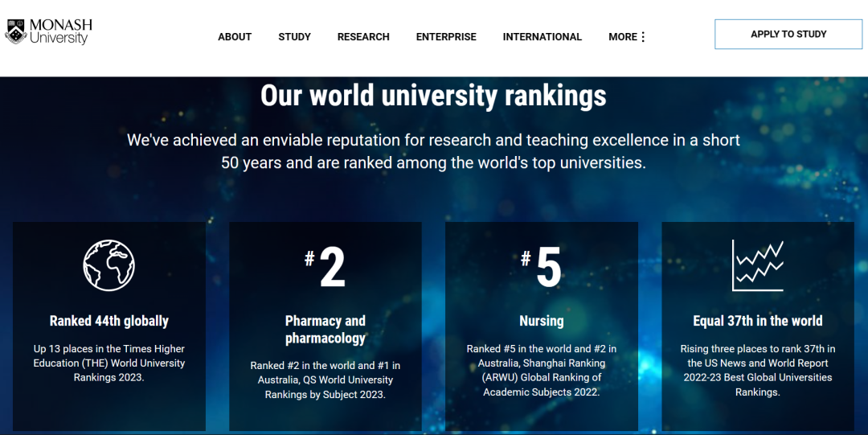Open the STUDY menu item
This screenshot has height=435, width=868.
[294, 36]
